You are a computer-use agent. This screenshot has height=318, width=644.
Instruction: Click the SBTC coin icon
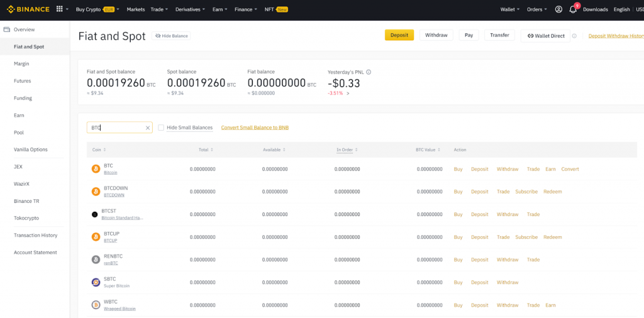(96, 282)
